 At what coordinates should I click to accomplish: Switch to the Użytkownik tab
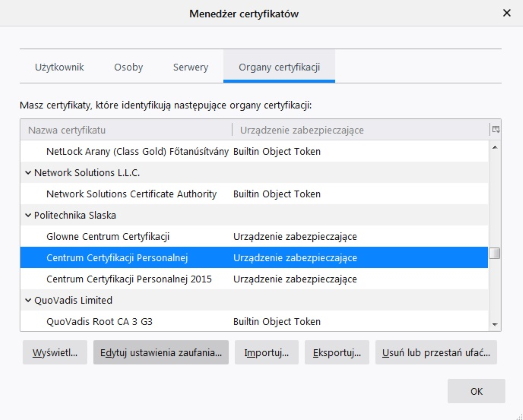click(x=59, y=67)
